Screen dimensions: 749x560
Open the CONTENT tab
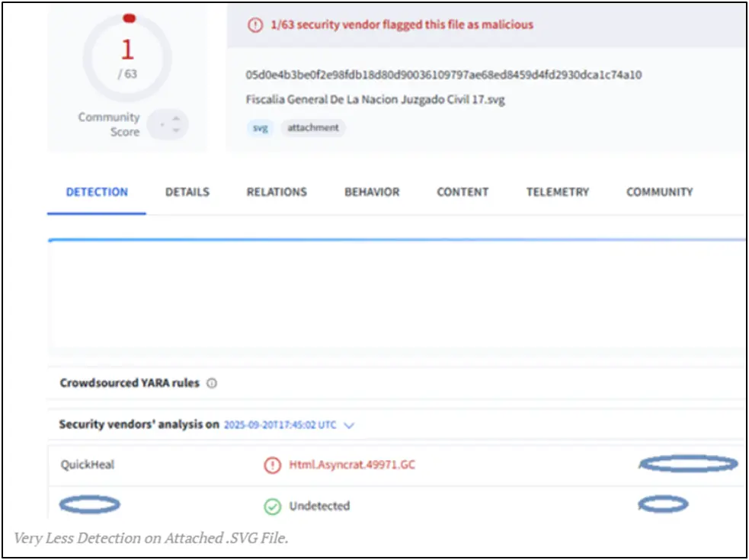pos(462,192)
